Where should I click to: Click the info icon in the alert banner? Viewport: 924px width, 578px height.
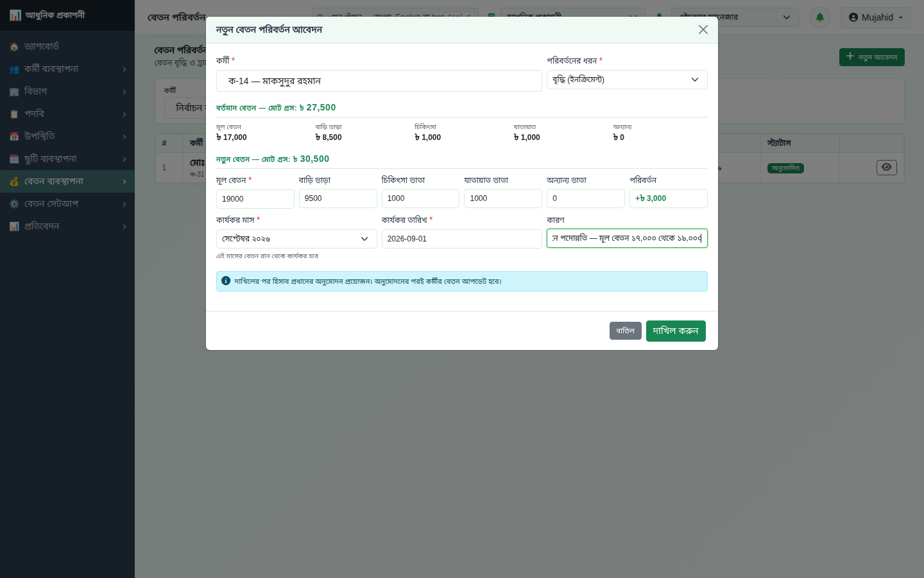click(x=226, y=281)
